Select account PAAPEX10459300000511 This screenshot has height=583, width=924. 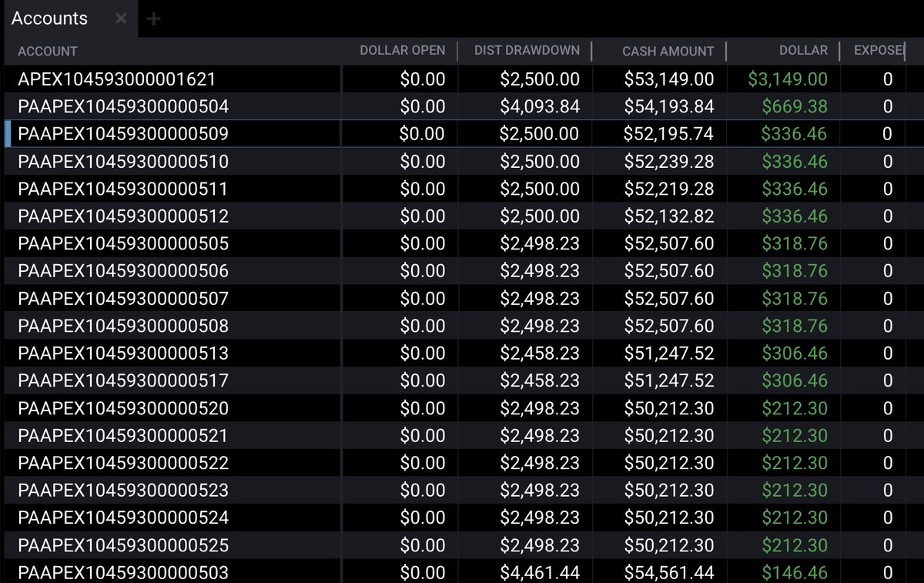[x=122, y=189]
